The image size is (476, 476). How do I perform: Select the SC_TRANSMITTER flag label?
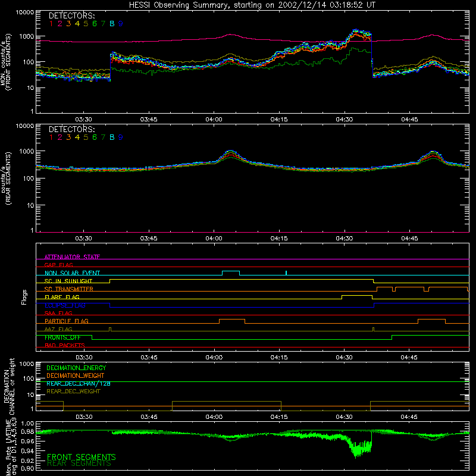pyautogui.click(x=69, y=289)
